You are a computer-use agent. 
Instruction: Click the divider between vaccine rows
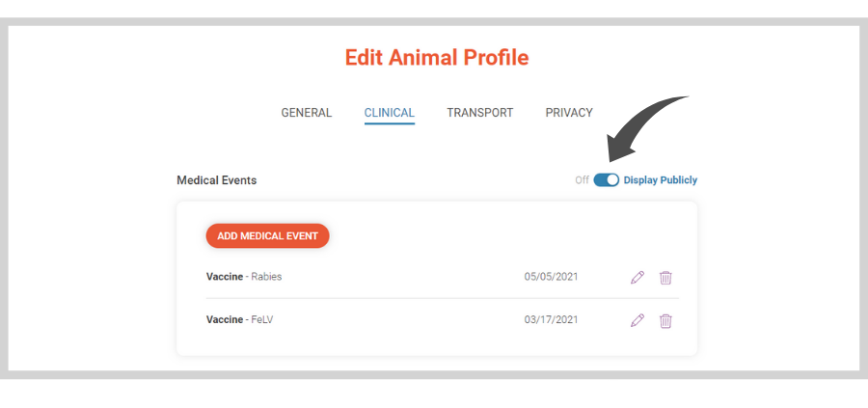pos(443,298)
